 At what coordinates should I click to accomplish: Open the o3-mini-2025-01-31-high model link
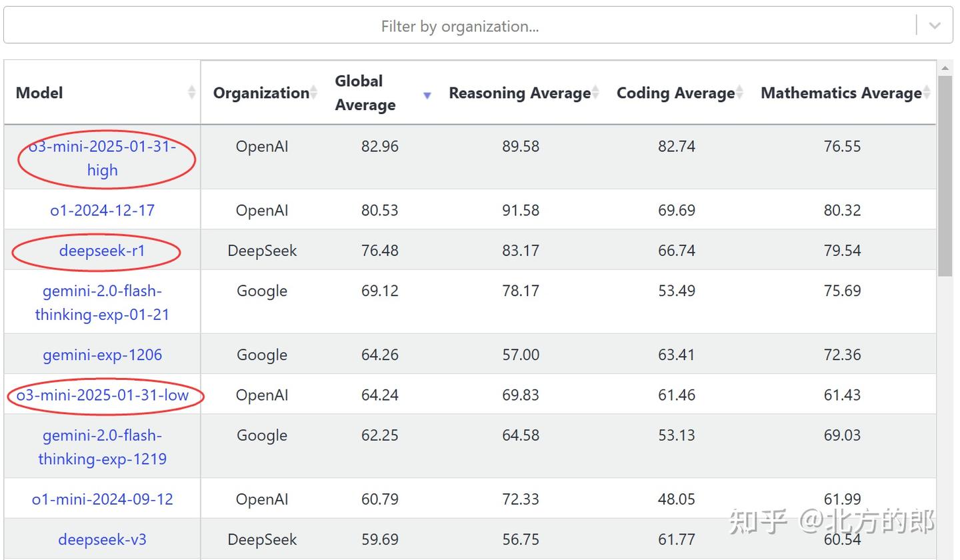103,158
